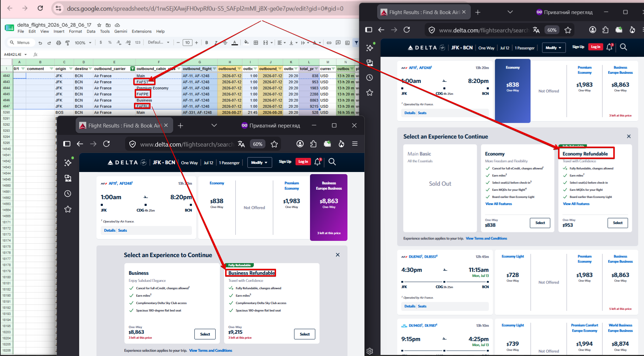
Task: Bookmark page star in right Delta window
Action: pos(568,30)
